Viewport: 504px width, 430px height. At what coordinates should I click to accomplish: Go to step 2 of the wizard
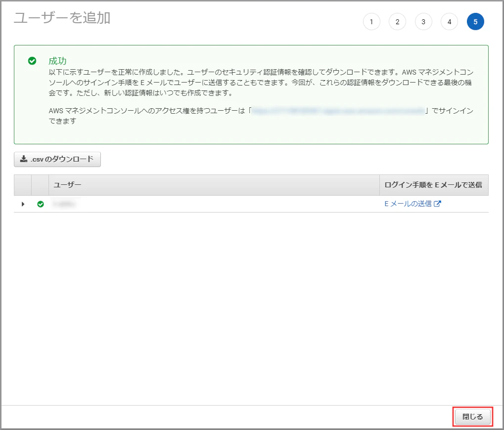click(x=397, y=22)
